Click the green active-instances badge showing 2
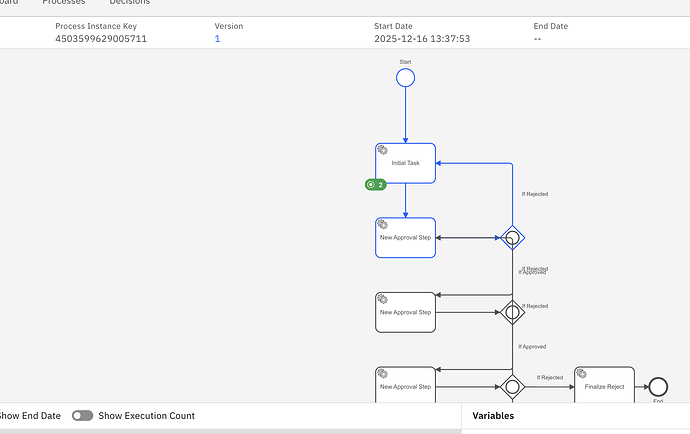 [x=376, y=184]
